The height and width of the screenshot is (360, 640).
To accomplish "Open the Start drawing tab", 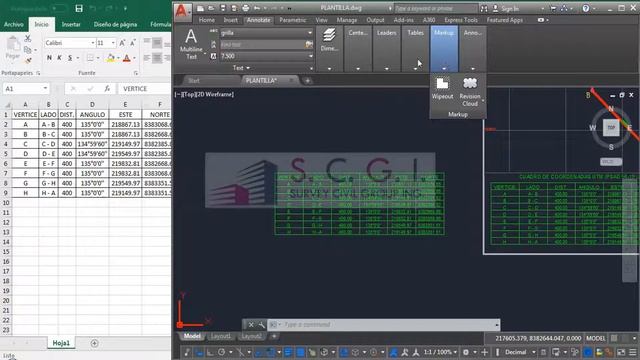I will click(193, 81).
